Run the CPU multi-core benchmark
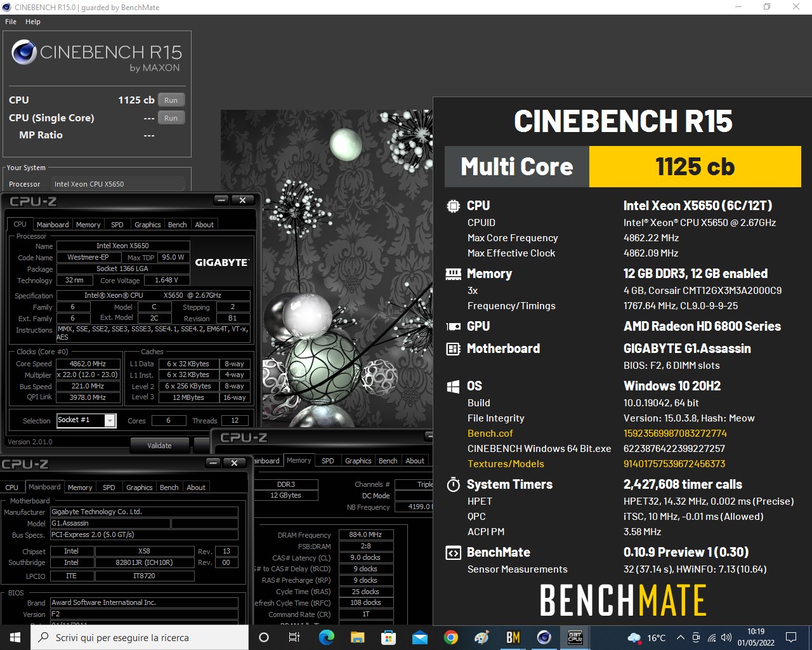This screenshot has height=650, width=812. coord(171,100)
